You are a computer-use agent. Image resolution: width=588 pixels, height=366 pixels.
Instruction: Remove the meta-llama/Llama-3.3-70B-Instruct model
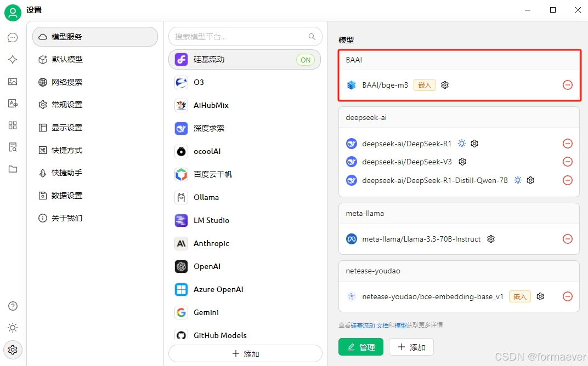click(x=568, y=239)
